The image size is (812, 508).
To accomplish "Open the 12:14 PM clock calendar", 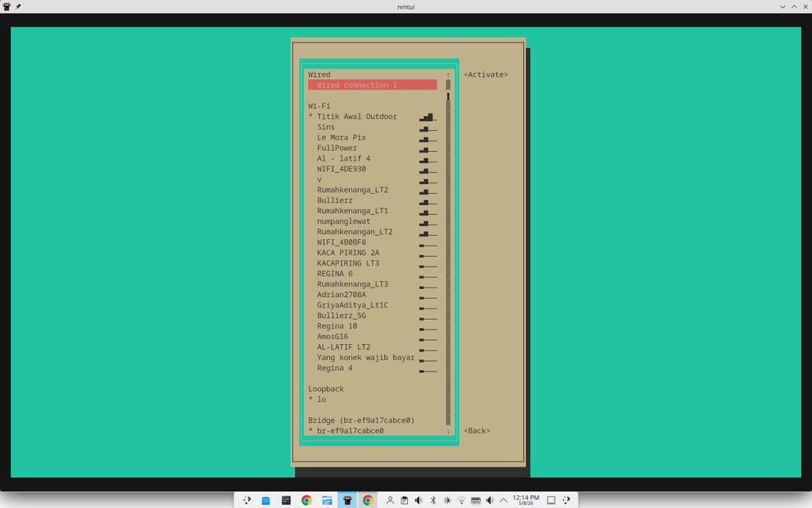I will (x=526, y=501).
